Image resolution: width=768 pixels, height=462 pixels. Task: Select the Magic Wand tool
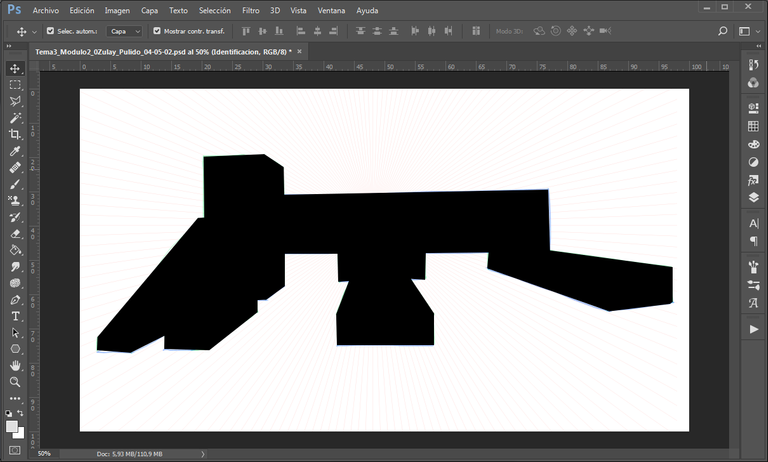click(15, 118)
